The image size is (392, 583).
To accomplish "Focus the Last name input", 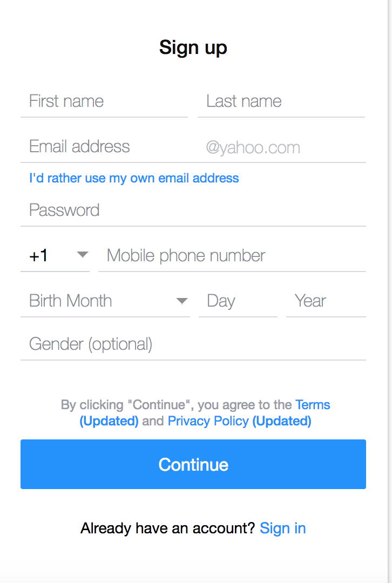I will tap(281, 101).
